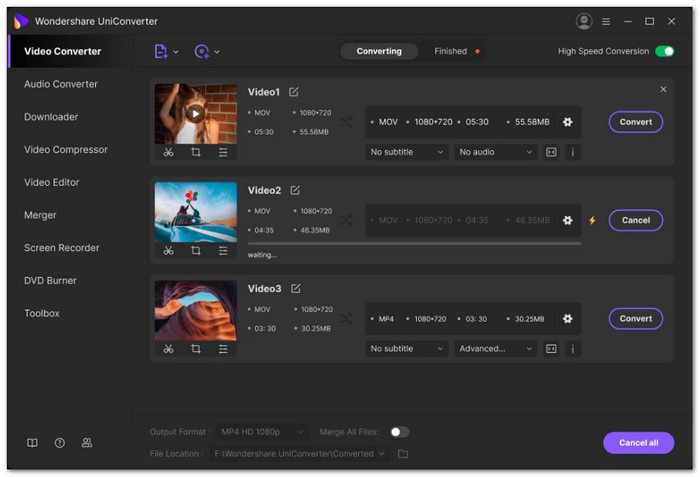Open the No subtitle dropdown for Video3
The image size is (700, 477).
(407, 349)
